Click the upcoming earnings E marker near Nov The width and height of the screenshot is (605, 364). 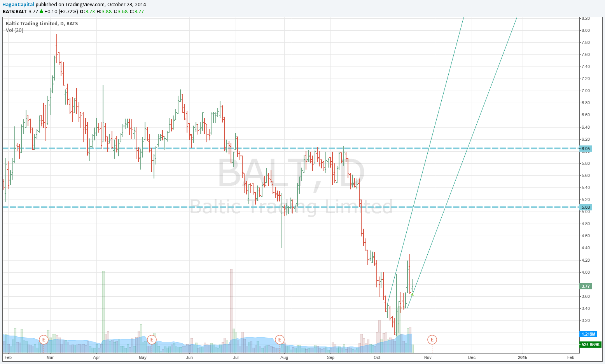pyautogui.click(x=432, y=339)
